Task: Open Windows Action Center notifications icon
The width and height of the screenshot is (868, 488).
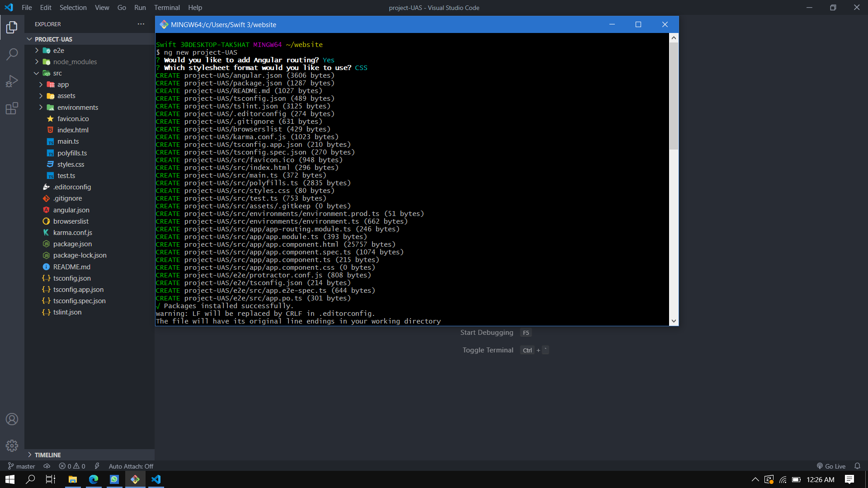Action: (x=849, y=479)
